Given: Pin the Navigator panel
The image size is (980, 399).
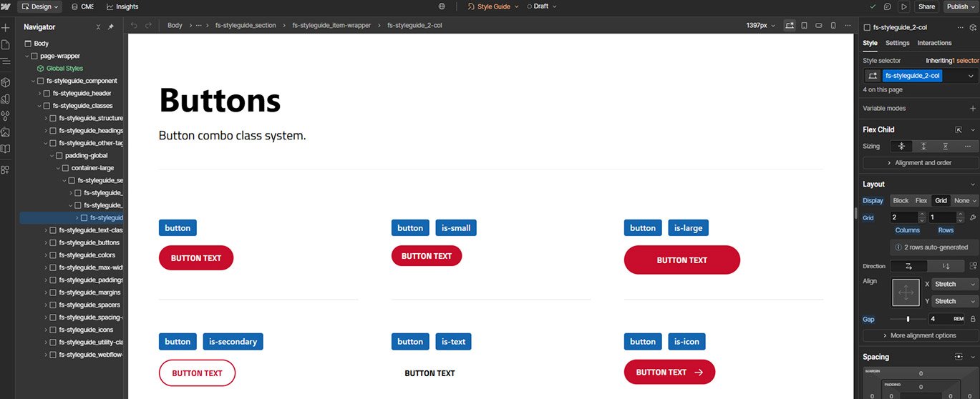Looking at the screenshot, I should (x=111, y=27).
